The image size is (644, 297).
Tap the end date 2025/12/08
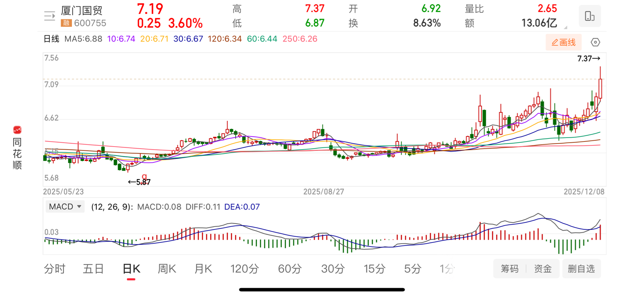click(584, 192)
